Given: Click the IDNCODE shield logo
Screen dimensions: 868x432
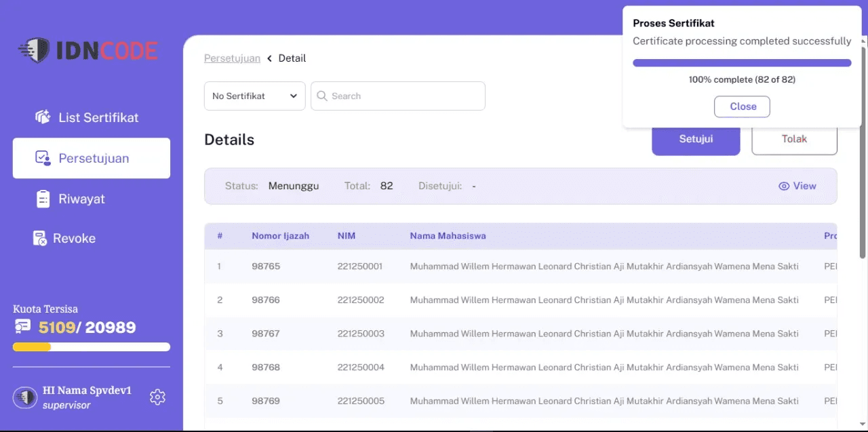Looking at the screenshot, I should tap(34, 51).
